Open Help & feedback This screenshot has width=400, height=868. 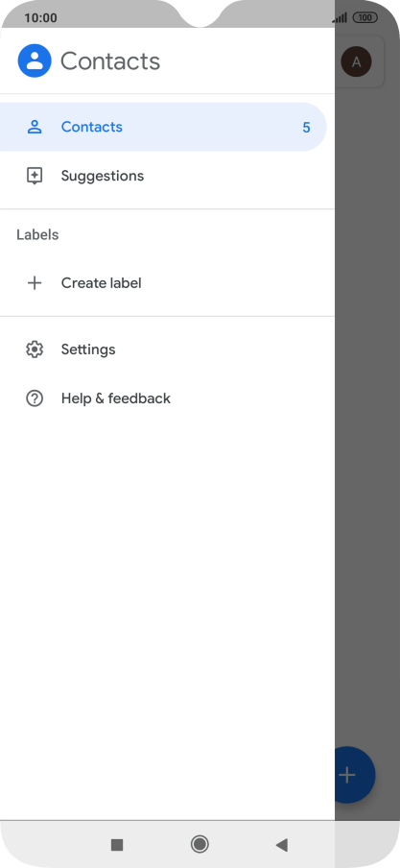(167, 398)
